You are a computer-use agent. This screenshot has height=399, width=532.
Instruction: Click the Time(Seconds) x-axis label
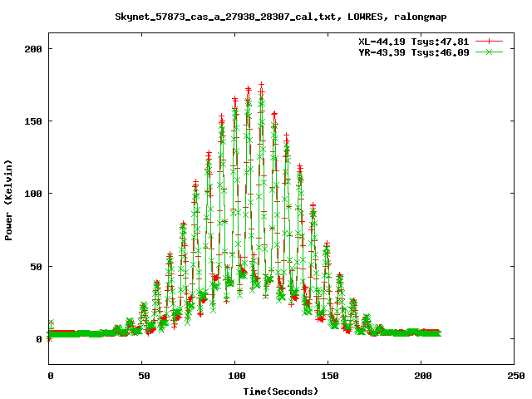click(x=281, y=392)
